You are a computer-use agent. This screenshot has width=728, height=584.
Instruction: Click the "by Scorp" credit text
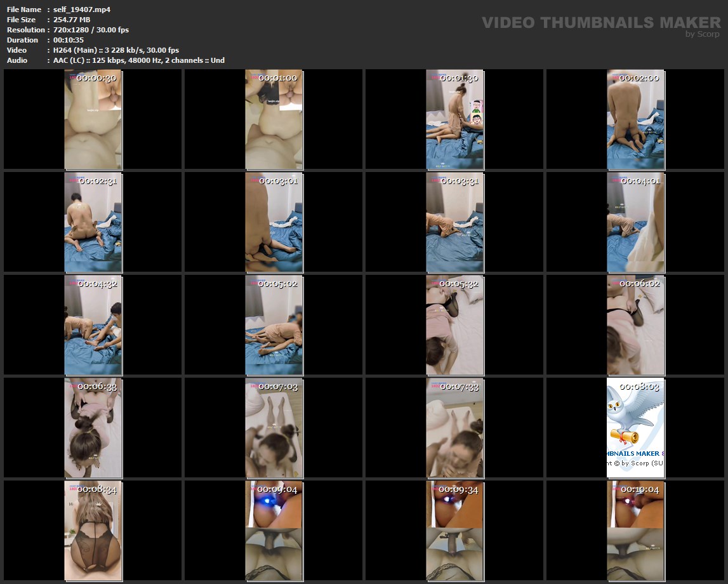[703, 35]
